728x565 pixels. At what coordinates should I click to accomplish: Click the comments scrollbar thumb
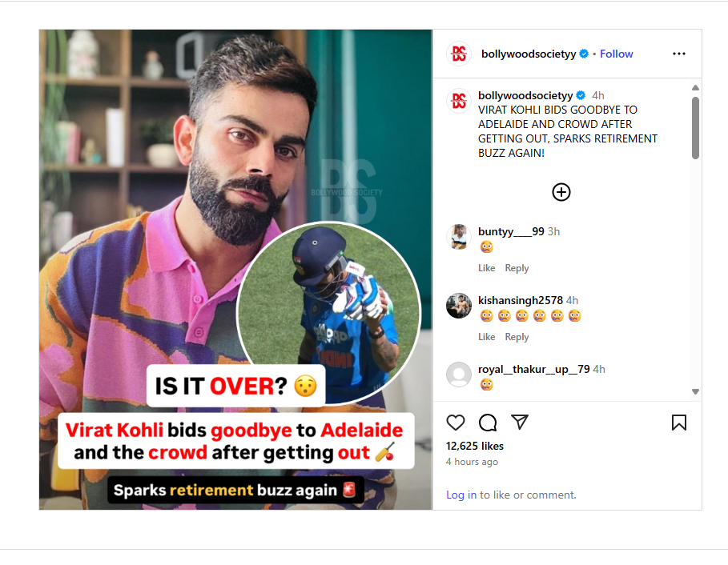(695, 128)
